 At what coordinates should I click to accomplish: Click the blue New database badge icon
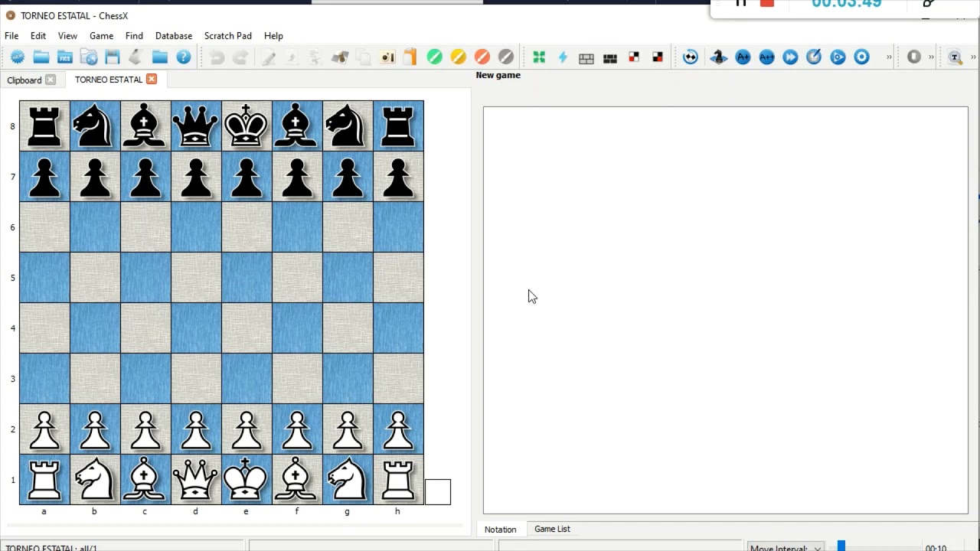click(x=17, y=57)
